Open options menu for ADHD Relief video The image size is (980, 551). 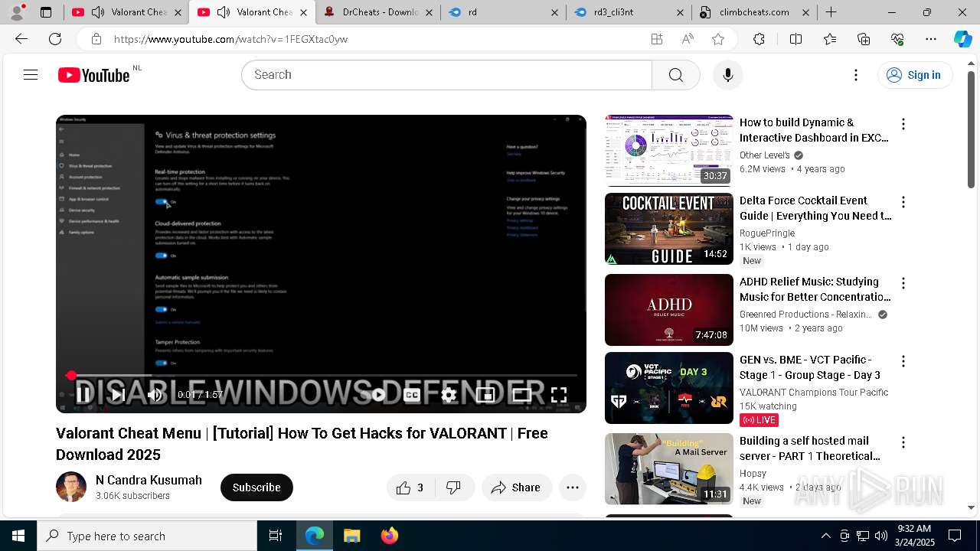click(x=903, y=283)
